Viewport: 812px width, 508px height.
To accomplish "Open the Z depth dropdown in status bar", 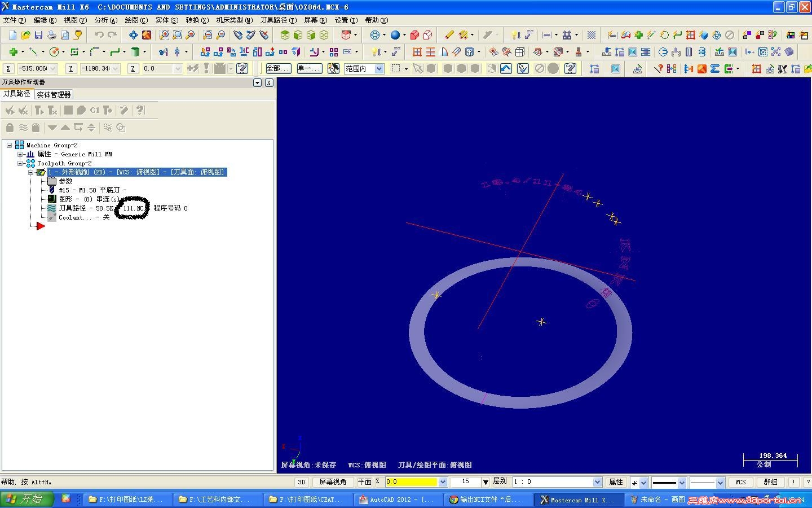I will [x=443, y=482].
